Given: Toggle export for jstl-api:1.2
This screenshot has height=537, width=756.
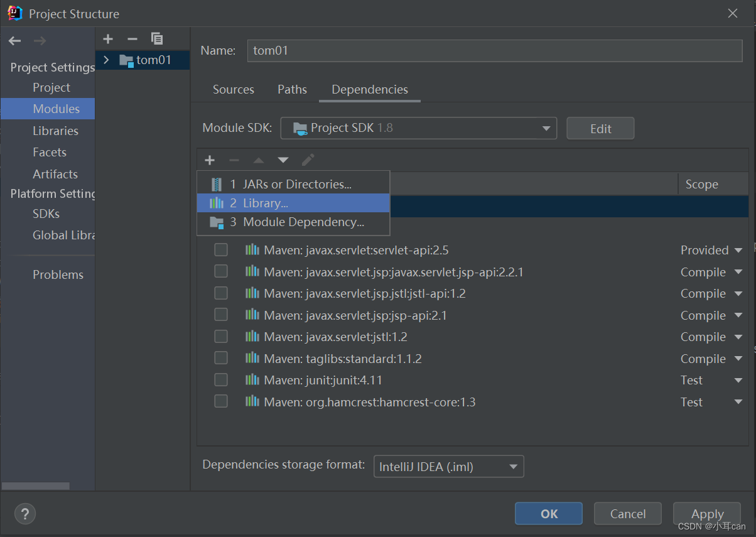Looking at the screenshot, I should [x=221, y=293].
